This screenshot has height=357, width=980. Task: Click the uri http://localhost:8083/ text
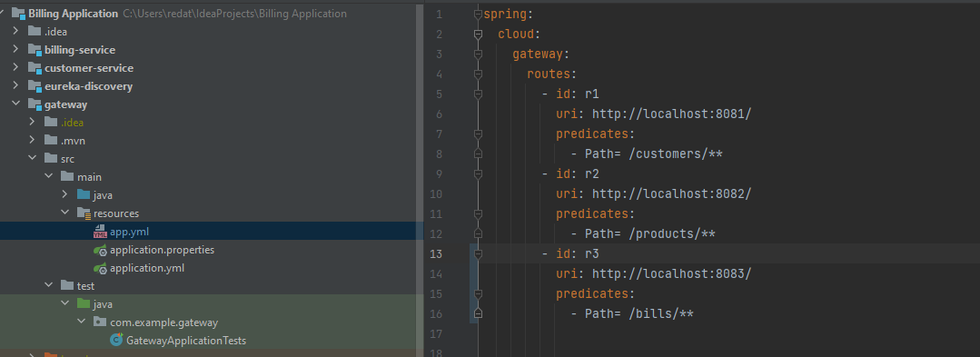pyautogui.click(x=653, y=273)
